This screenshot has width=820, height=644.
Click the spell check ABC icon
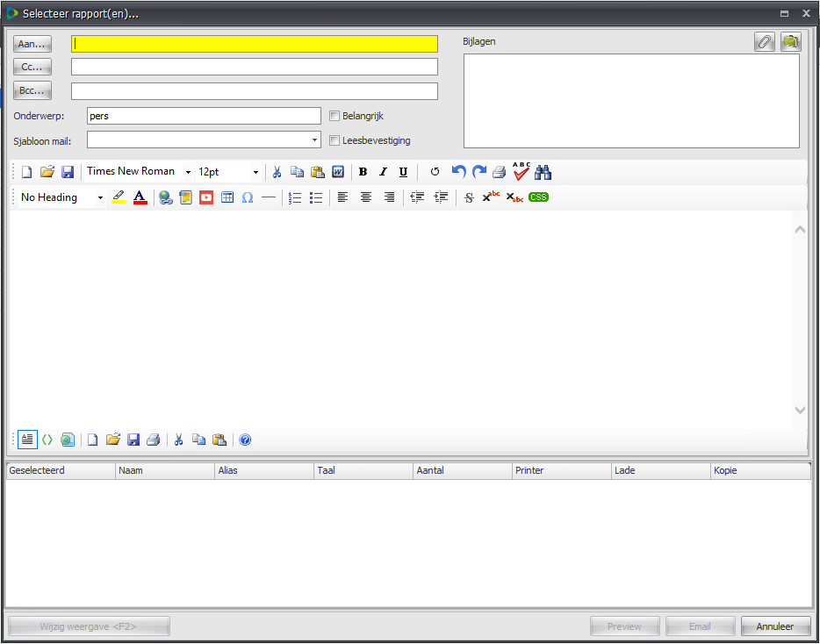[x=521, y=171]
